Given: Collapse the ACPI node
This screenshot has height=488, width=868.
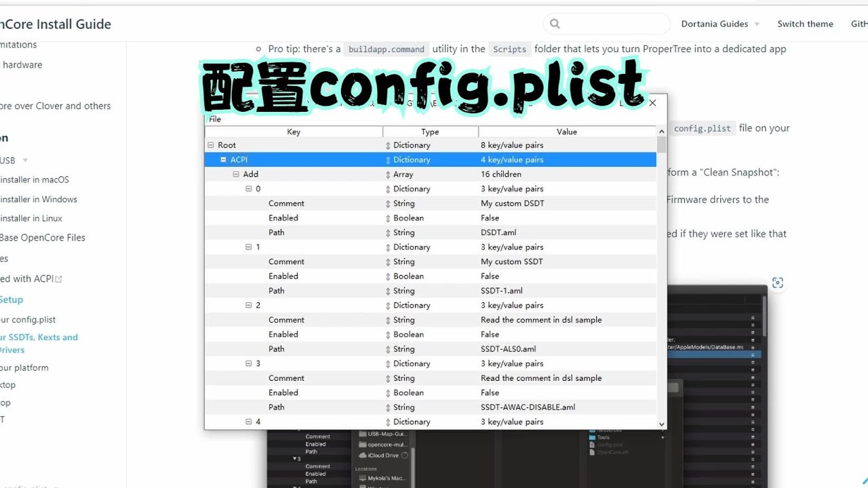Looking at the screenshot, I should tap(223, 160).
